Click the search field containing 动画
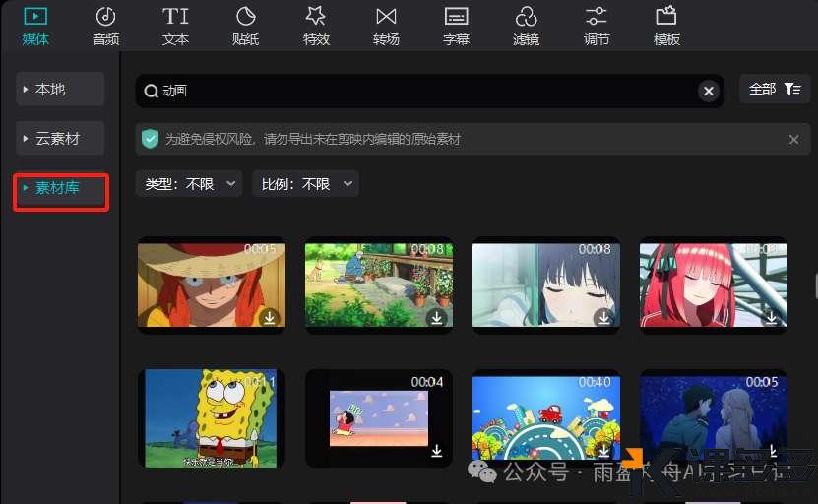 coord(429,91)
